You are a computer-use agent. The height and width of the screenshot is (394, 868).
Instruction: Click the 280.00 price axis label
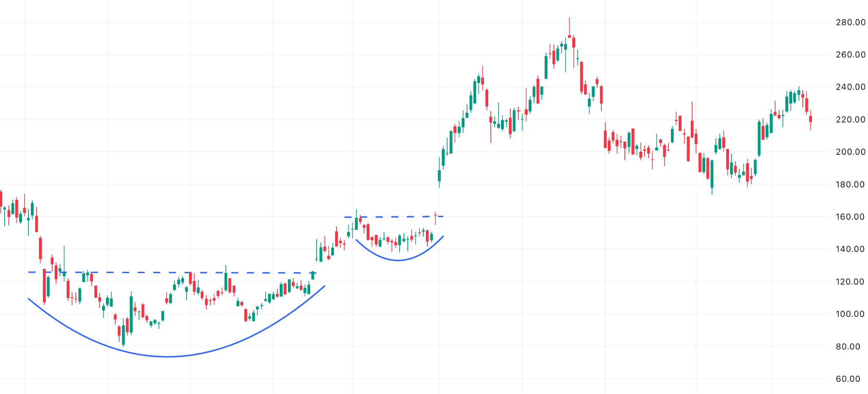click(850, 22)
